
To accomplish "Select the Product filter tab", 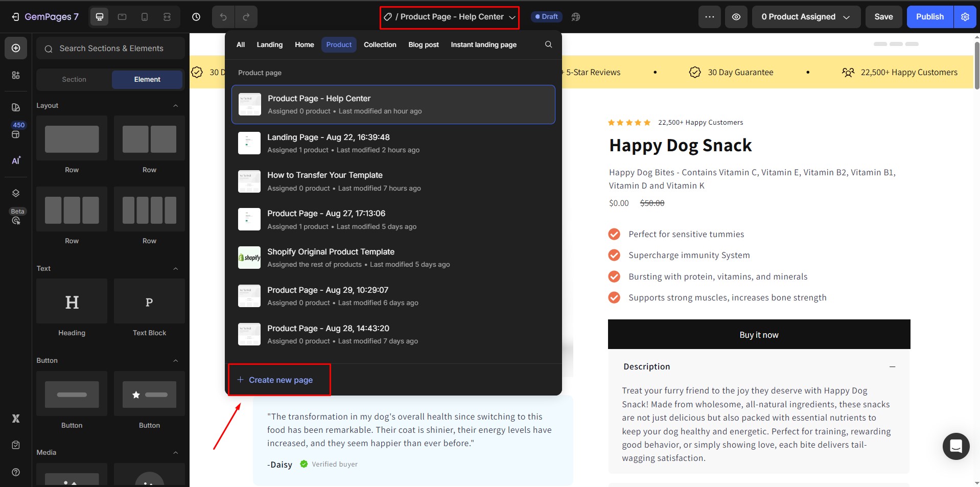I will (x=338, y=44).
